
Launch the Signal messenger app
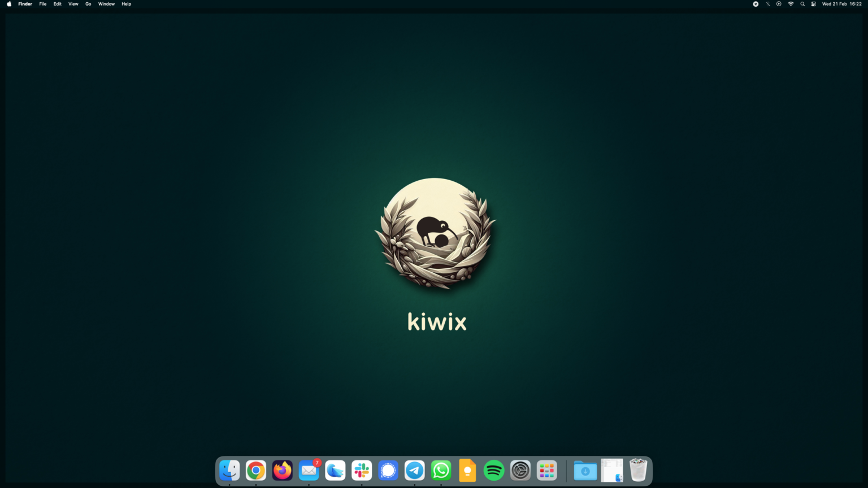point(388,470)
